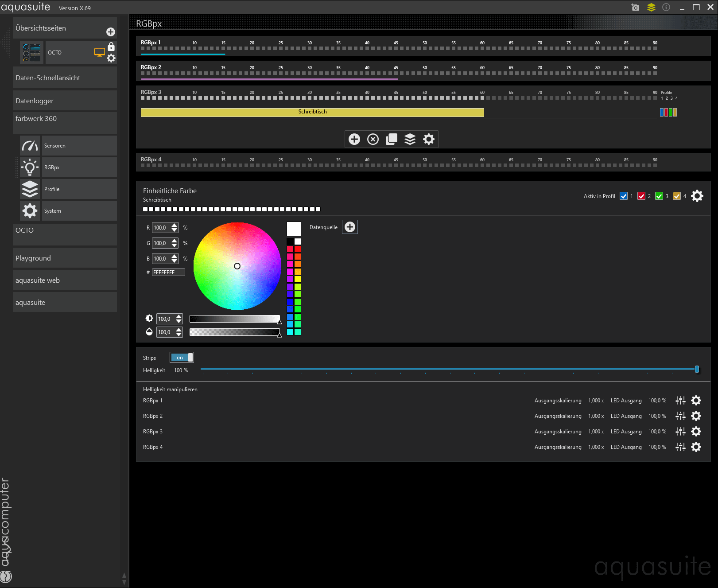Open the OCTO overview thumbnail
Screen dimensions: 718x588
tap(32, 52)
